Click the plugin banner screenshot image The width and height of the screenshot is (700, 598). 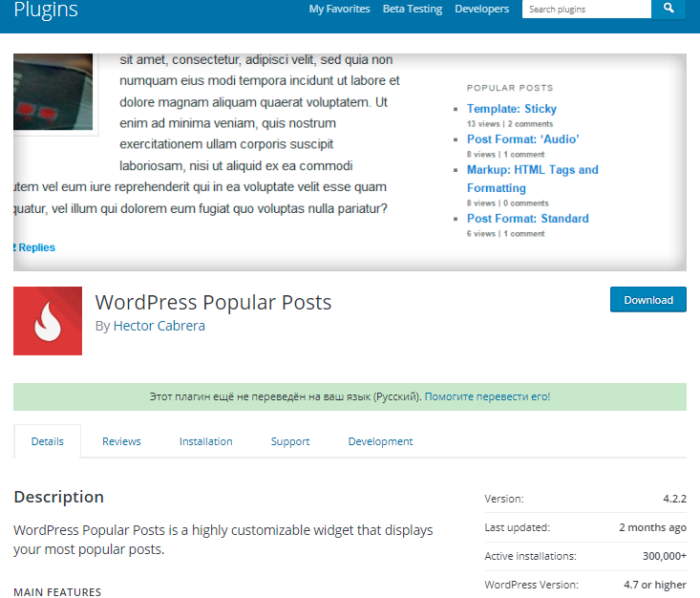(350, 162)
